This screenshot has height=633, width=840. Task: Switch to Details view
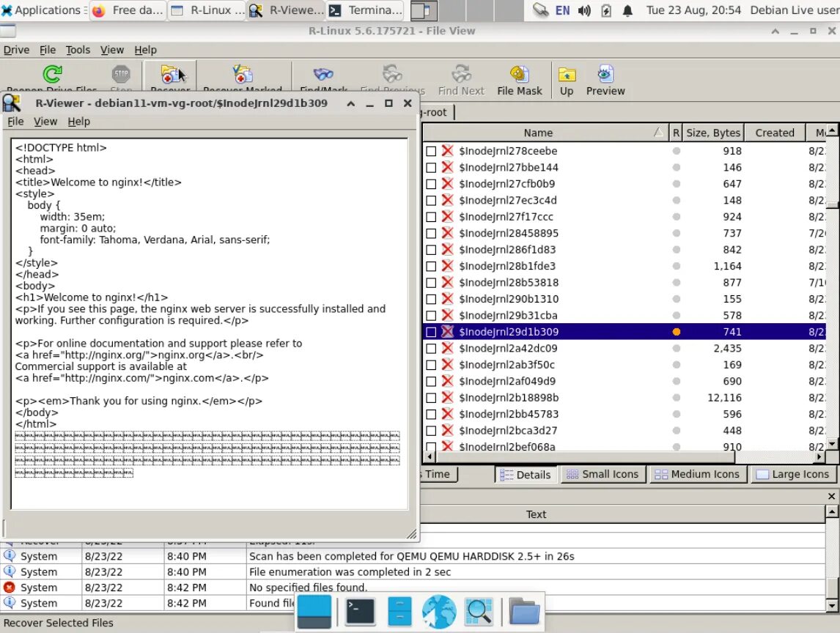pos(526,475)
